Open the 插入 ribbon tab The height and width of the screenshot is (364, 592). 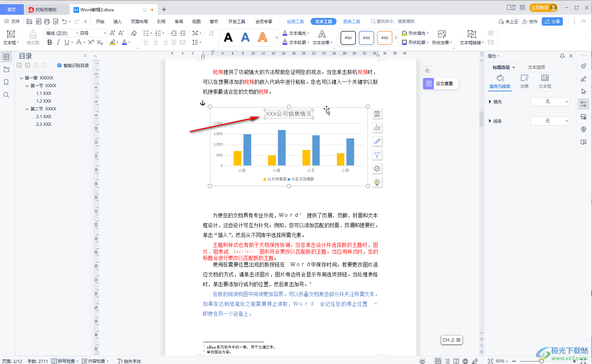pyautogui.click(x=118, y=21)
